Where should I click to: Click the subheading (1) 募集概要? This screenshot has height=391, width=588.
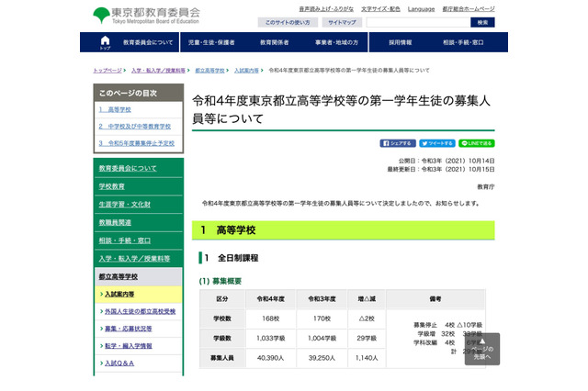220,281
